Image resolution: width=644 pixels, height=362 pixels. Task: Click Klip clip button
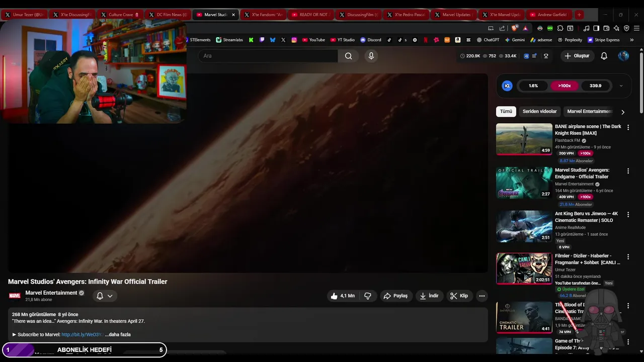pyautogui.click(x=459, y=296)
